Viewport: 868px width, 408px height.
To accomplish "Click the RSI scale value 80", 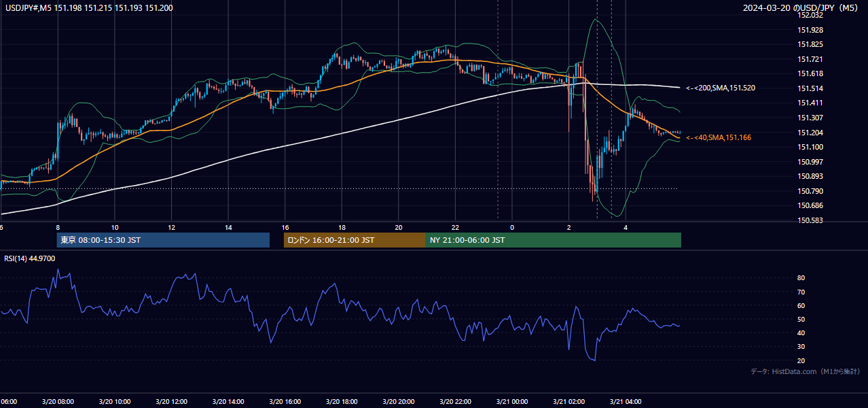I will coord(801,278).
